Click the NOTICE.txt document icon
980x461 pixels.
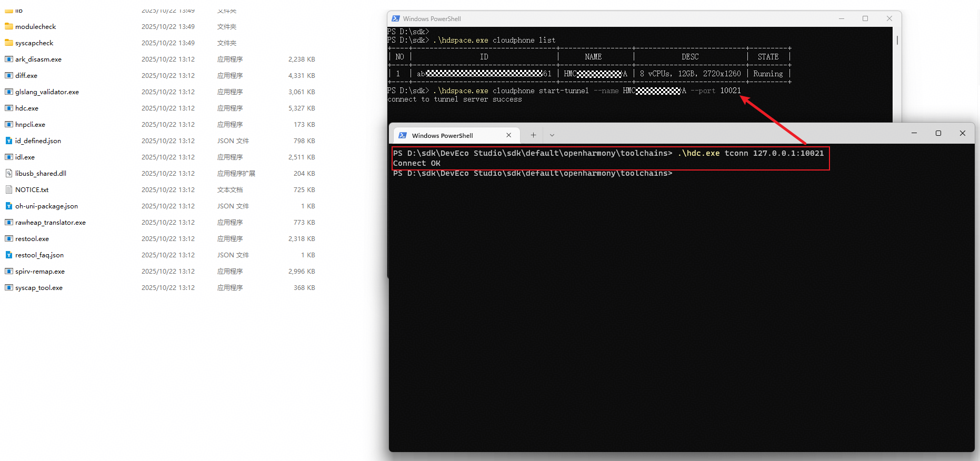pyautogui.click(x=9, y=189)
